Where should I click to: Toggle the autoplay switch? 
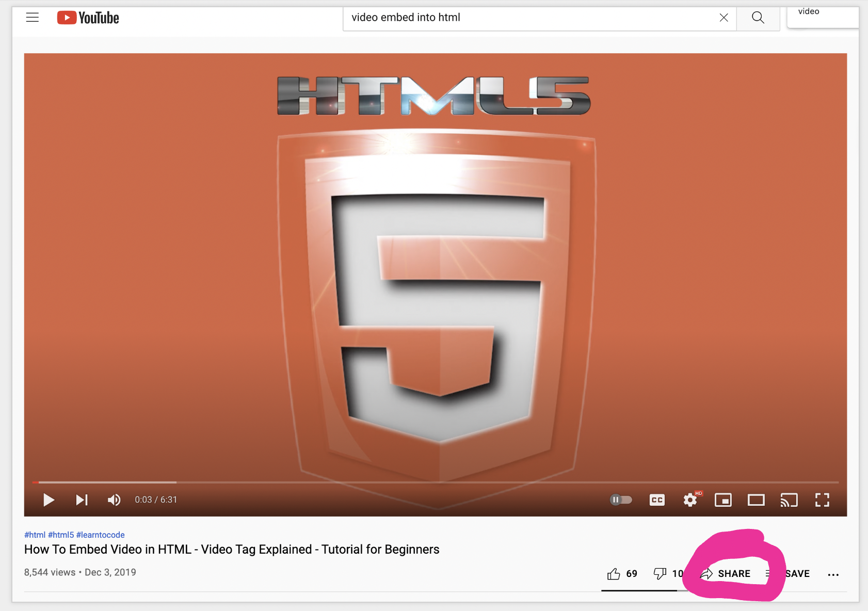(621, 500)
